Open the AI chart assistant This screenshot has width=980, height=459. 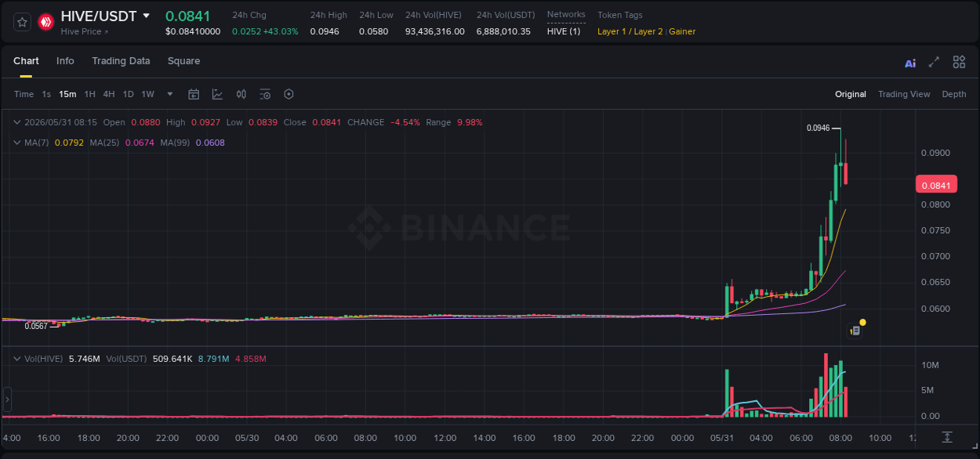tap(910, 63)
